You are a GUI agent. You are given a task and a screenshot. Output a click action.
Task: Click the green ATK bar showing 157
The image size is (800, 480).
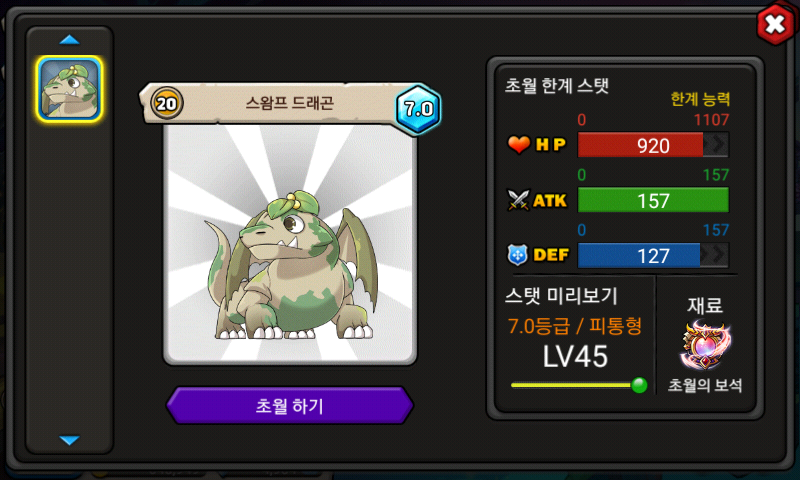tap(653, 200)
